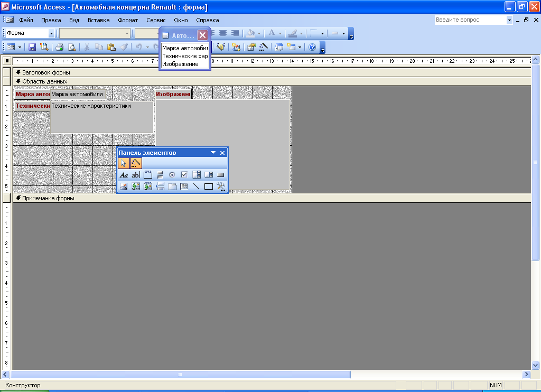Click the Form View icon button
This screenshot has width=541, height=392.
(x=11, y=47)
